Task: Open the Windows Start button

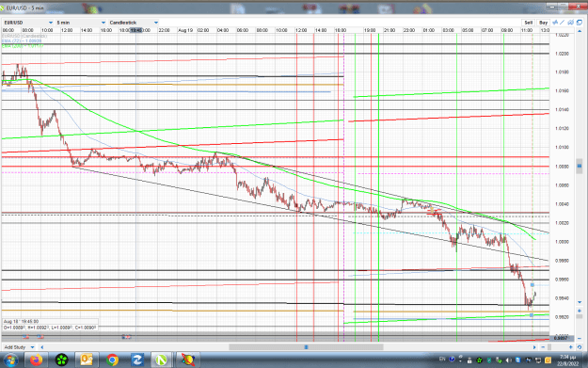Action: point(10,360)
